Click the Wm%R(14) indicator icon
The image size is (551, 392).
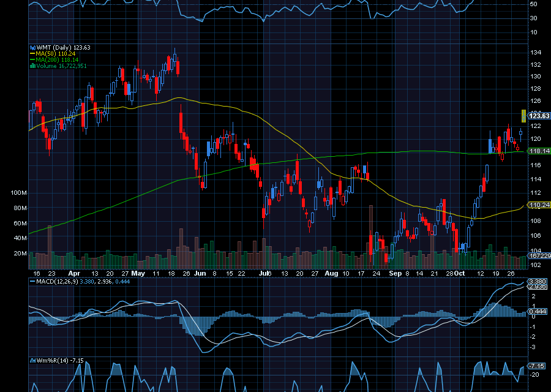[x=32, y=361]
